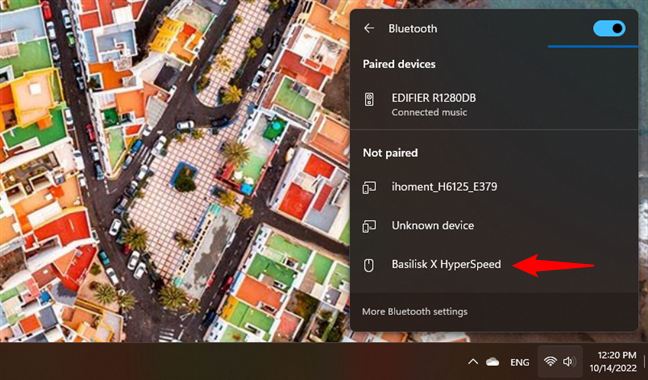Click the ENG language indicator
Viewport: 648px width, 380px height.
pos(519,363)
